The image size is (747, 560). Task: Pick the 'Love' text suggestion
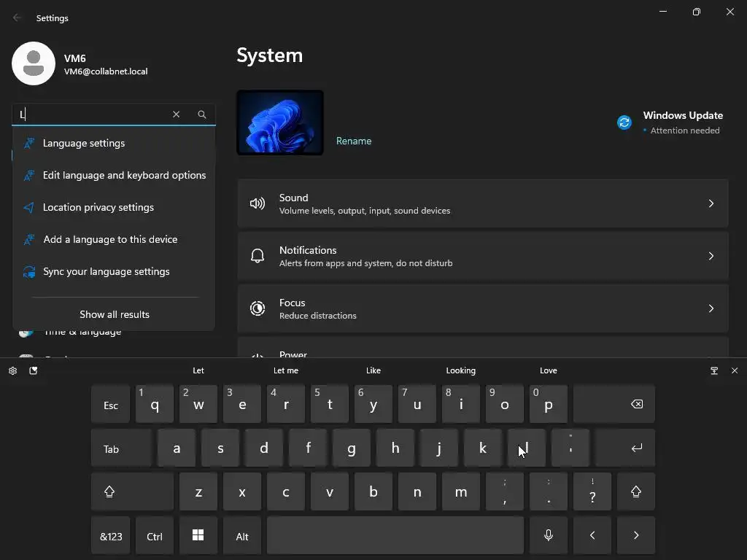point(549,370)
